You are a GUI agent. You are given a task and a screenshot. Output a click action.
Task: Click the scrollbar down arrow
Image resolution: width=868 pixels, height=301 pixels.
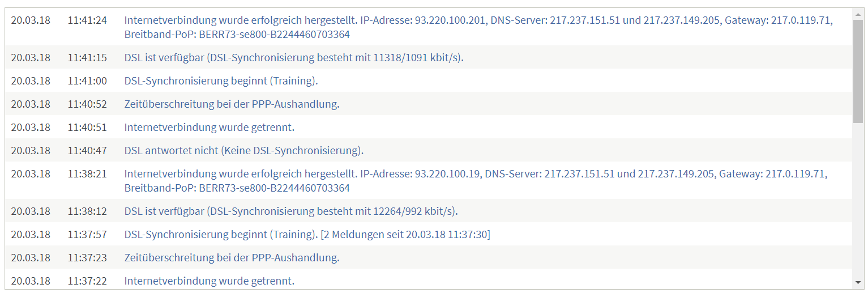pyautogui.click(x=858, y=282)
